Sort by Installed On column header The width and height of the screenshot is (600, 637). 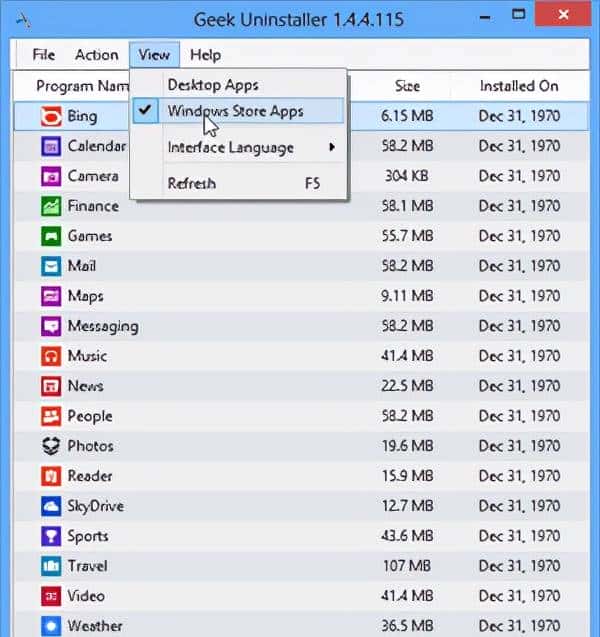coord(519,86)
